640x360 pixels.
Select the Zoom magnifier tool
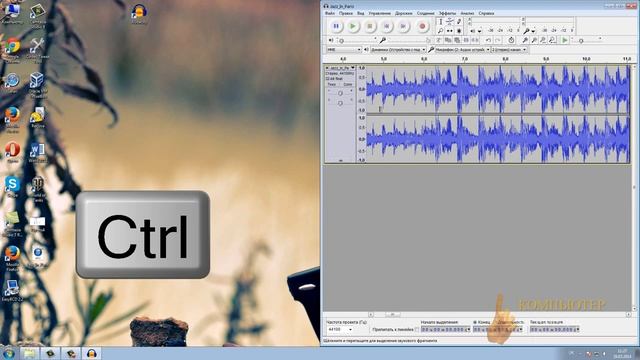[x=440, y=31]
